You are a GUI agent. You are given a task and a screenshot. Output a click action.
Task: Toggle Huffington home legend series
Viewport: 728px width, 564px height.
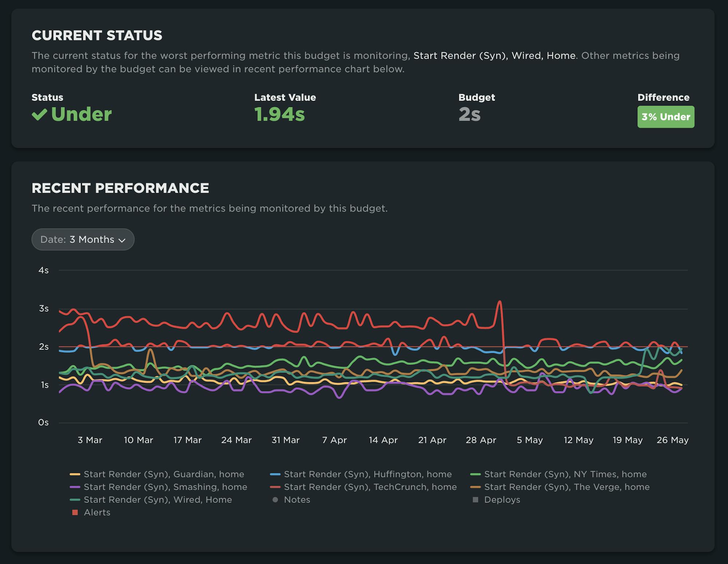pyautogui.click(x=368, y=474)
